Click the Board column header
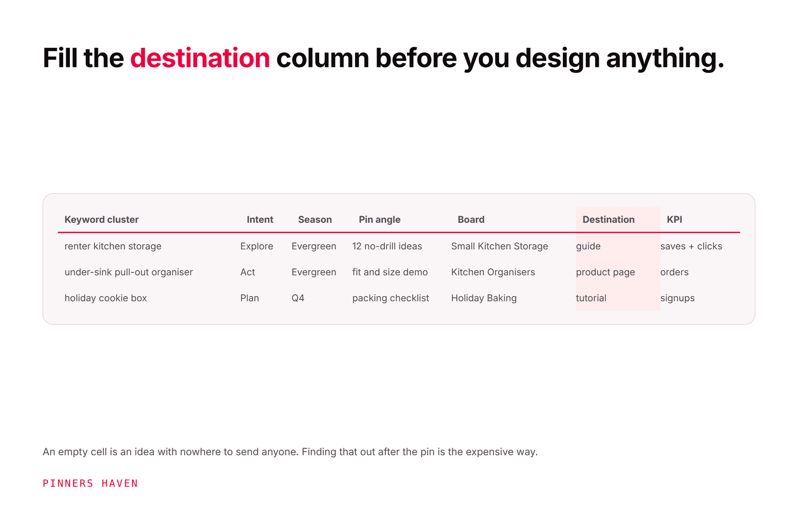 471,219
